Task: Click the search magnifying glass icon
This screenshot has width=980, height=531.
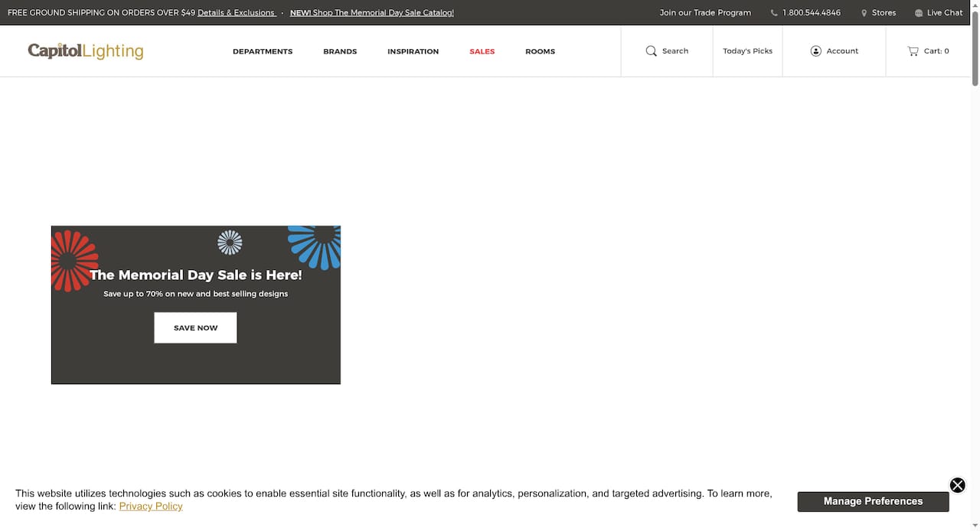Action: pyautogui.click(x=651, y=51)
